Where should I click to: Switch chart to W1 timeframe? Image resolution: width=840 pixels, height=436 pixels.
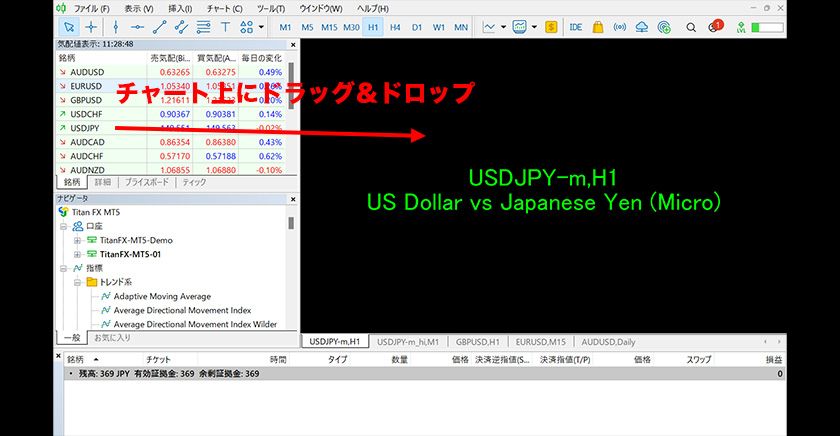coord(439,27)
